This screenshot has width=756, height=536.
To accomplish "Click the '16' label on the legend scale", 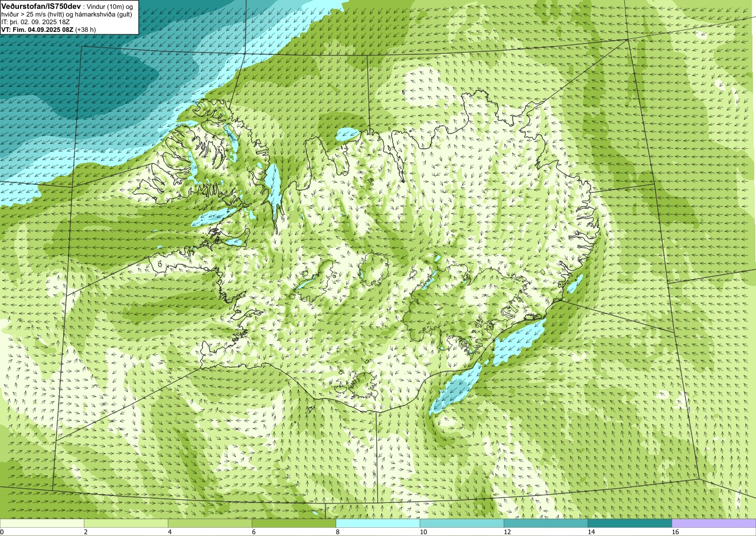I will coord(675,532).
